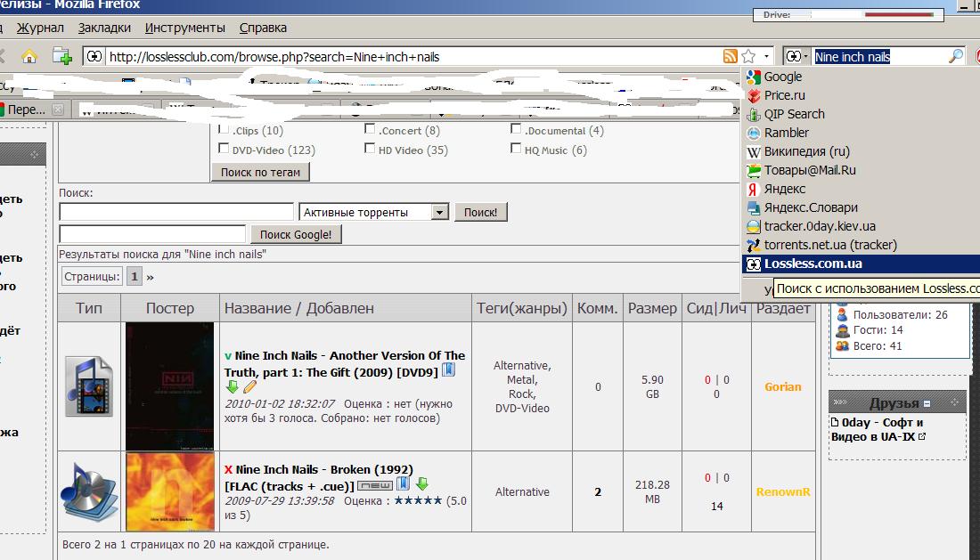Open uploader RenownR's profile
The height and width of the screenshot is (560, 980).
[x=782, y=492]
